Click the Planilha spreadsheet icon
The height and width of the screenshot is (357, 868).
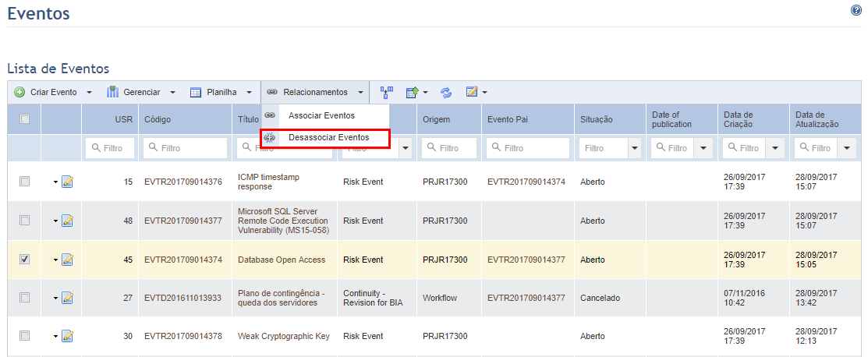tap(196, 93)
